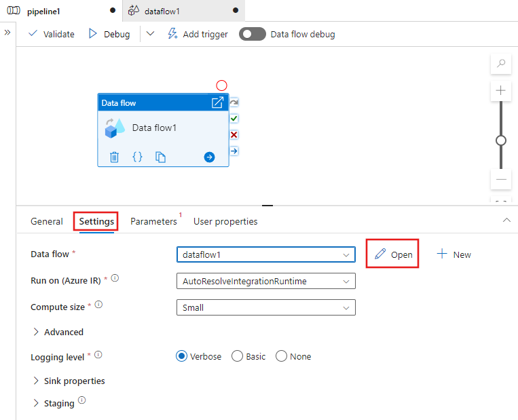View the Data flow1 activity JSON code
This screenshot has width=518, height=420.
point(137,157)
